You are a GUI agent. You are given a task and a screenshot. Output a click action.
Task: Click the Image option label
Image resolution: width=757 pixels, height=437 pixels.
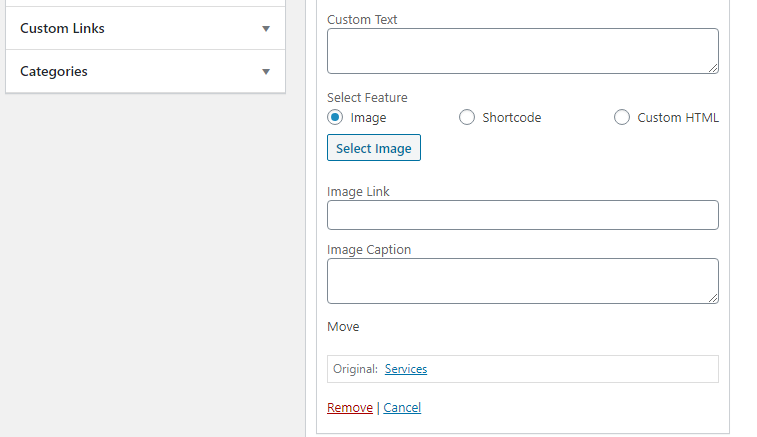coord(368,117)
